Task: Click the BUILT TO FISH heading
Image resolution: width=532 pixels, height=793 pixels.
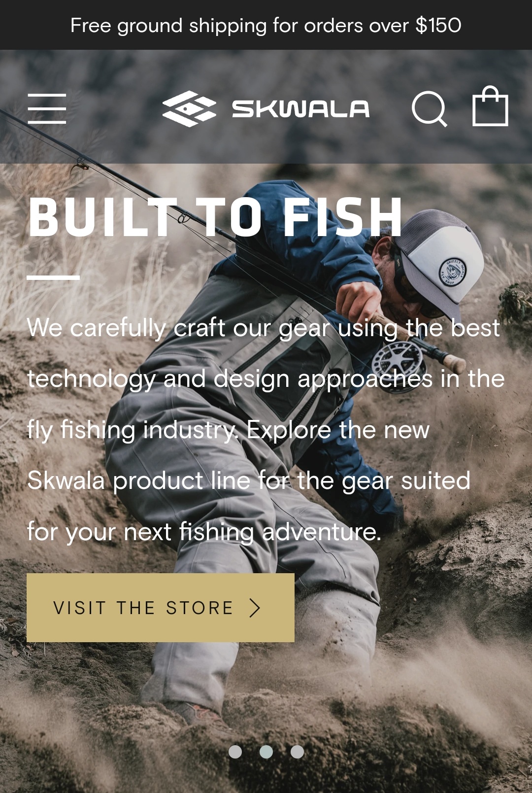Action: (x=216, y=217)
